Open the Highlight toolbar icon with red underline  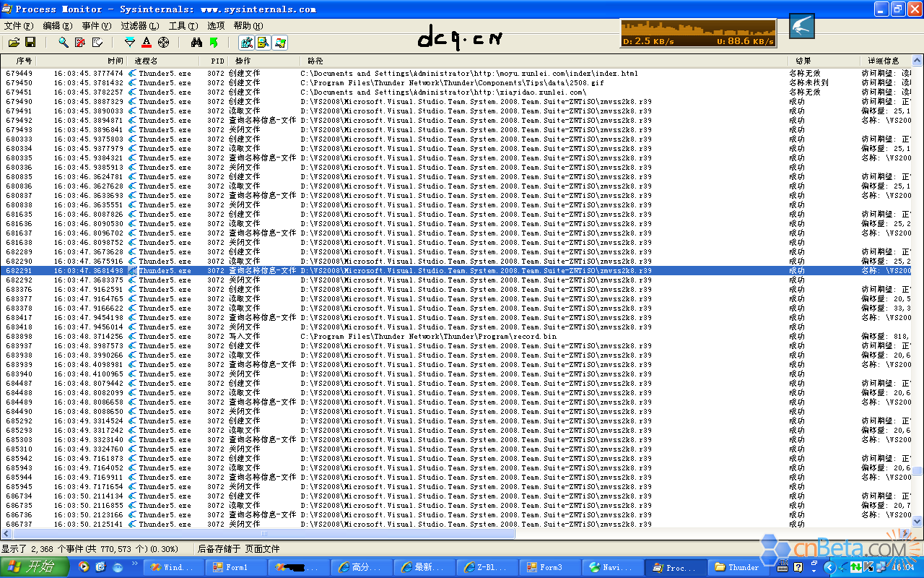pos(147,43)
